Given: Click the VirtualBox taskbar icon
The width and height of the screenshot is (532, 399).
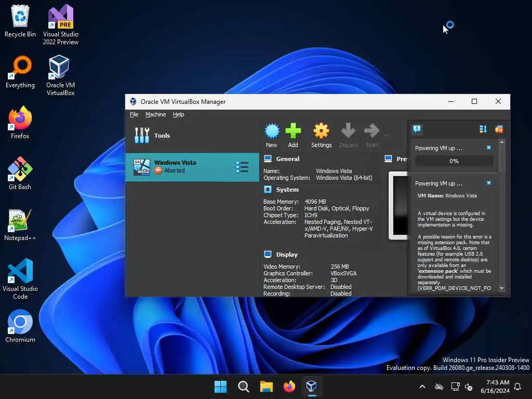Looking at the screenshot, I should (312, 387).
